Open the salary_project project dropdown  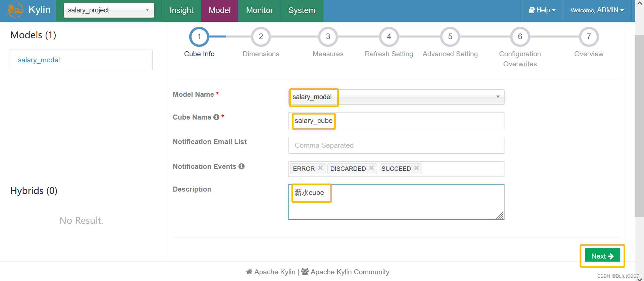(x=109, y=10)
